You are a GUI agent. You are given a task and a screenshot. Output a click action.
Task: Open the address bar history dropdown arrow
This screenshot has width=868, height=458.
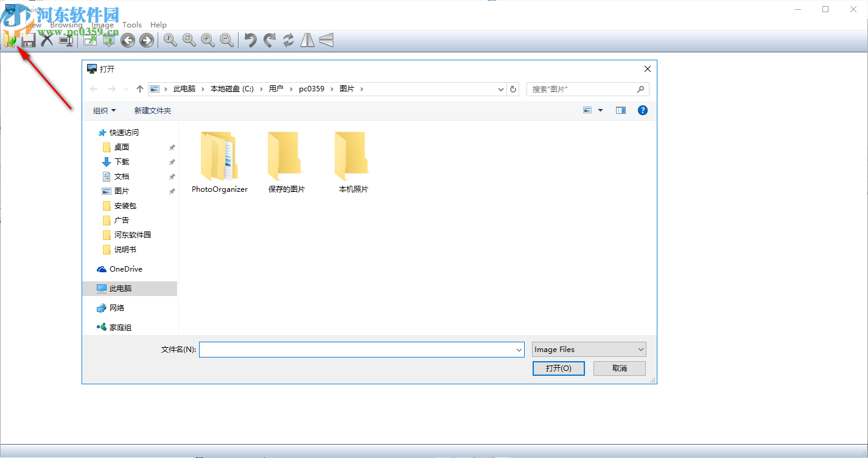(x=500, y=89)
